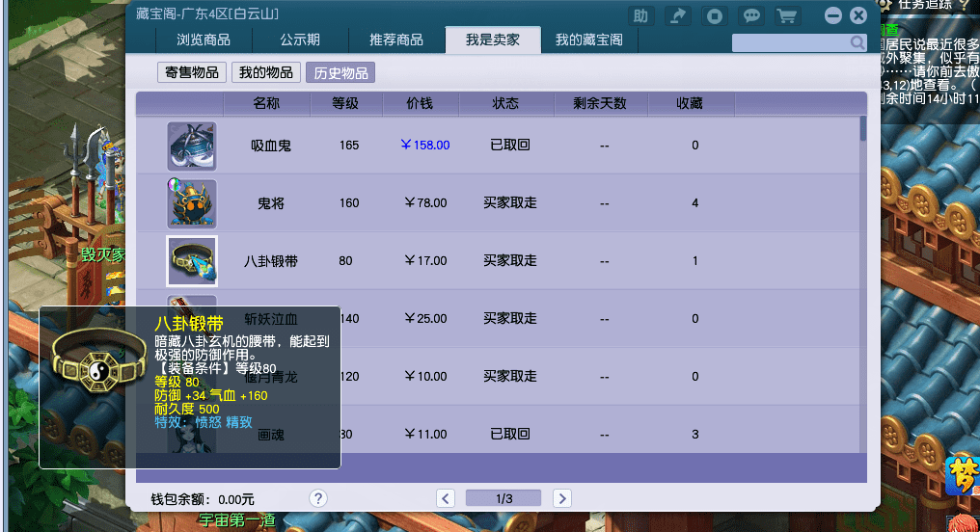The width and height of the screenshot is (980, 532).
Task: Click the ￥78.00 price
Action: (425, 203)
